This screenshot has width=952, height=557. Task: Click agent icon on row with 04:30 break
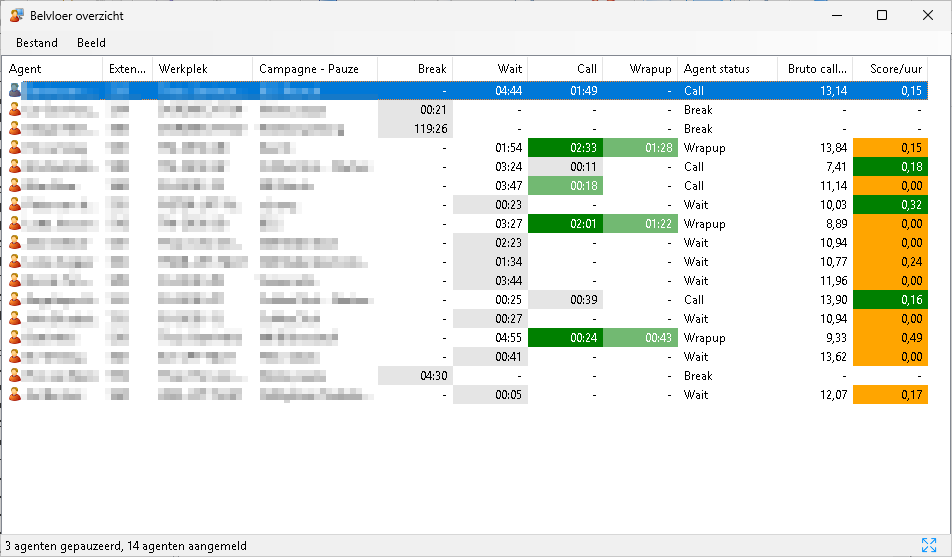(x=15, y=376)
